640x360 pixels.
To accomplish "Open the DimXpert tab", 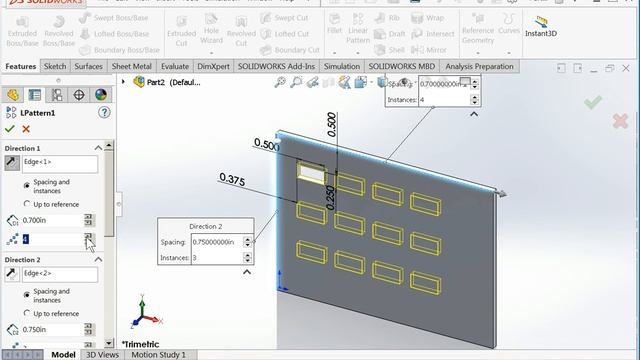I will point(213,66).
